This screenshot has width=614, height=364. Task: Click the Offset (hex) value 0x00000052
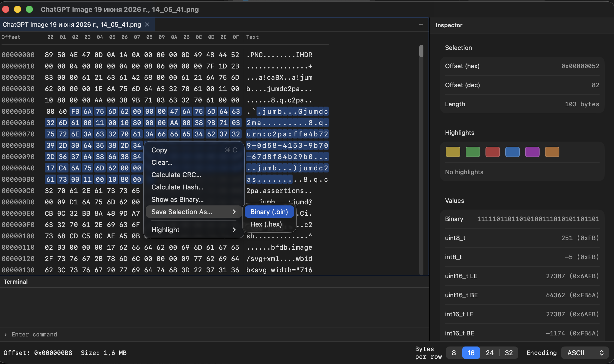[580, 66]
